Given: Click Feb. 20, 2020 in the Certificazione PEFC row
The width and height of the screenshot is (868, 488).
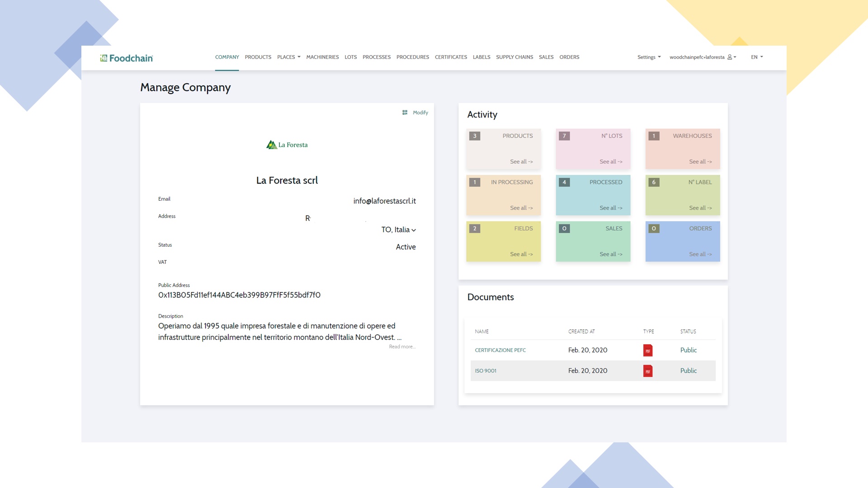Looking at the screenshot, I should [x=588, y=350].
